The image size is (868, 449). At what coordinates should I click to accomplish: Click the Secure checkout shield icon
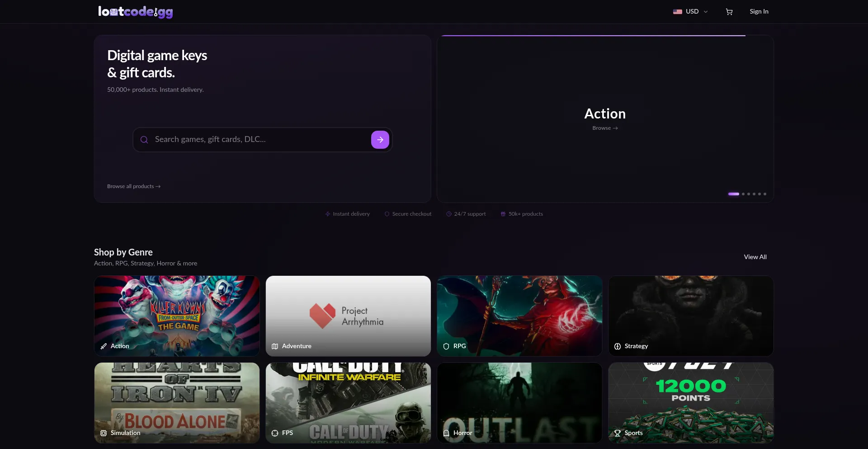387,214
